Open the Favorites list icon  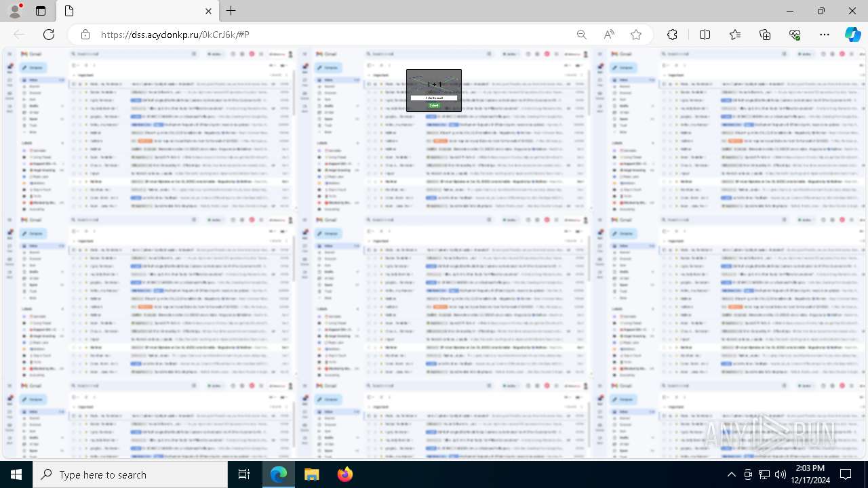(x=735, y=35)
